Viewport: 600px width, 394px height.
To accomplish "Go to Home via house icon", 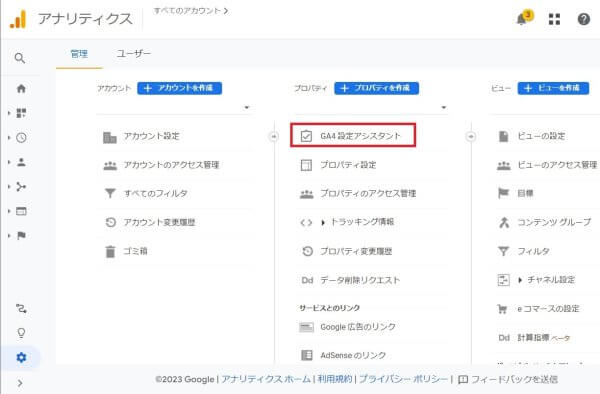I will 21,89.
